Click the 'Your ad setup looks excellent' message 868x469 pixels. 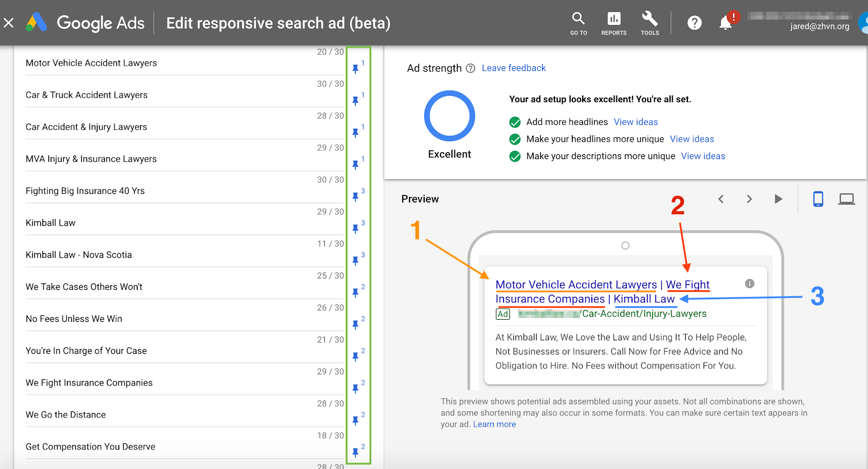click(600, 99)
